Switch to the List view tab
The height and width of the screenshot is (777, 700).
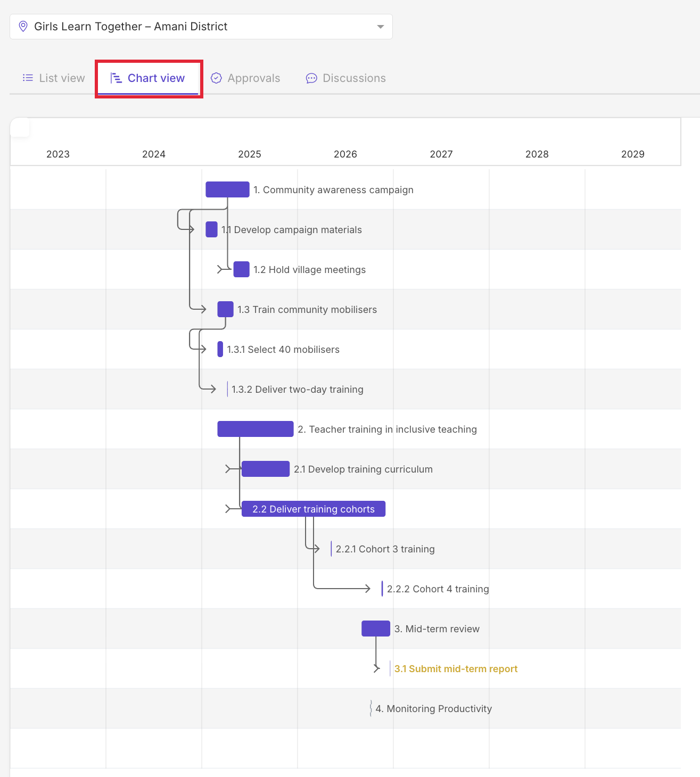click(54, 78)
